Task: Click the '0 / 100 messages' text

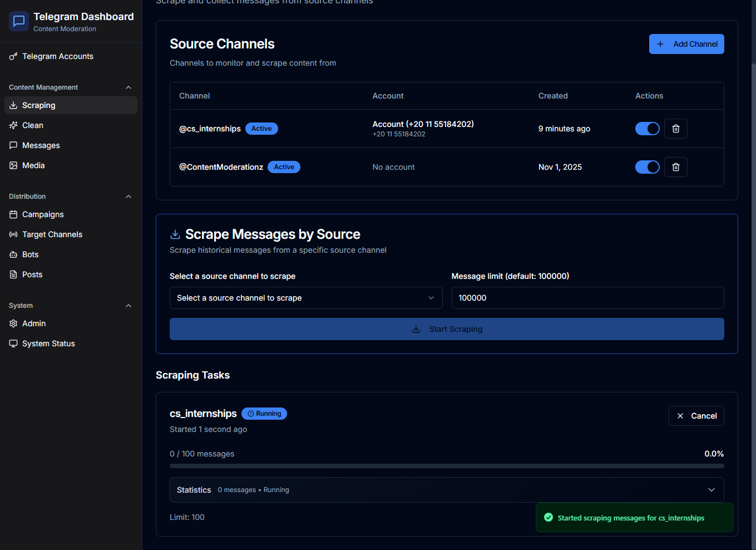Action: (x=202, y=454)
